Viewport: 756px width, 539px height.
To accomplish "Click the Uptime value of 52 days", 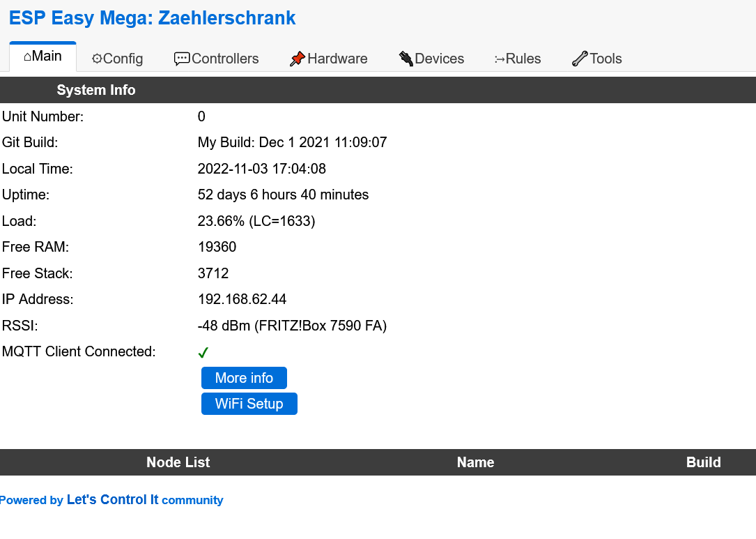I will tap(283, 195).
